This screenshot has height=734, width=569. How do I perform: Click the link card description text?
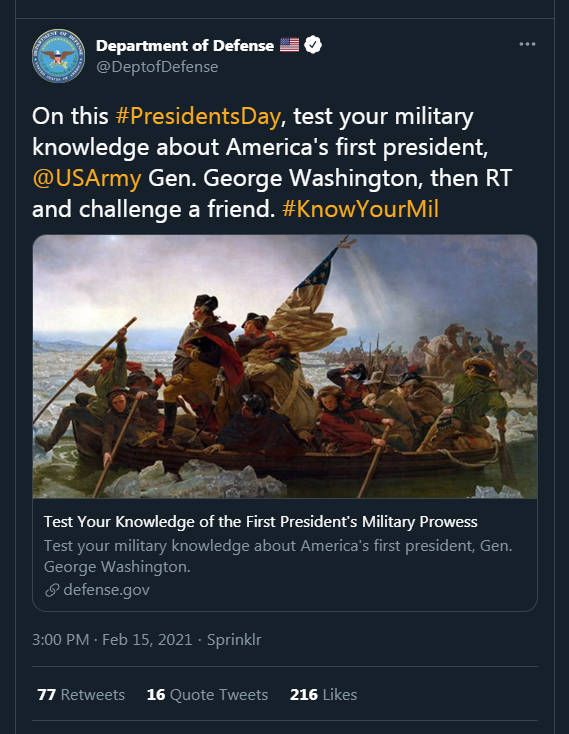pos(278,556)
